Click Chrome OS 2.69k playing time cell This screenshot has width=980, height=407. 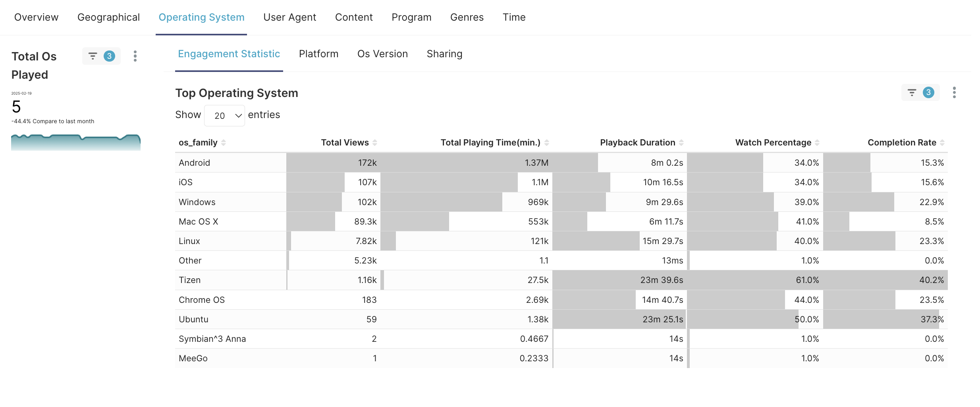[466, 300]
